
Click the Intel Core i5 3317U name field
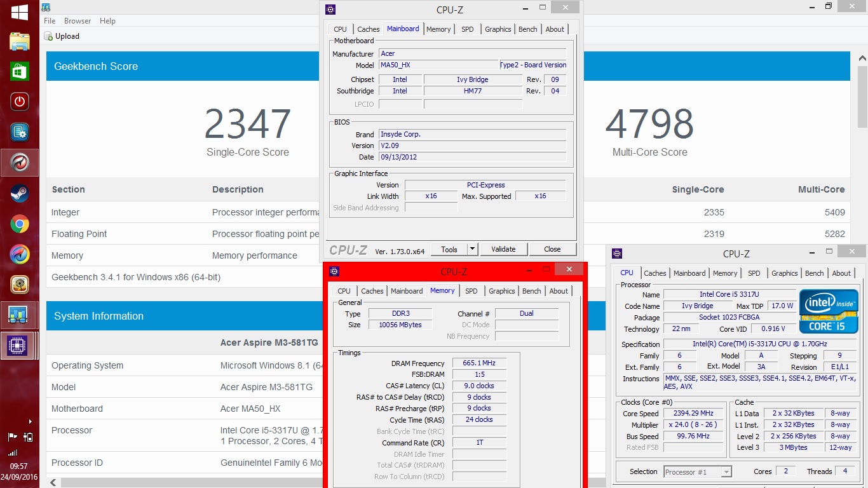pyautogui.click(x=729, y=294)
